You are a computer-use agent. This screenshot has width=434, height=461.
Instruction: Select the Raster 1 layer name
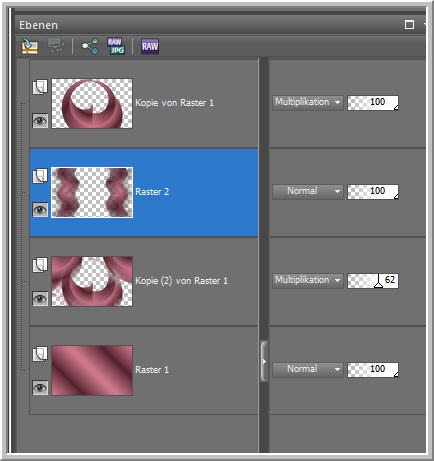(x=152, y=370)
